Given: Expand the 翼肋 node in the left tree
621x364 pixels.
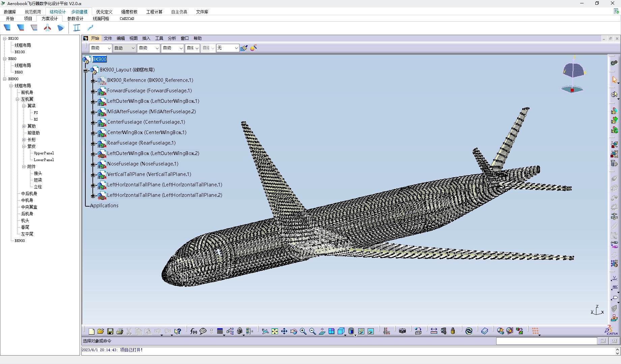Looking at the screenshot, I should click(x=24, y=126).
